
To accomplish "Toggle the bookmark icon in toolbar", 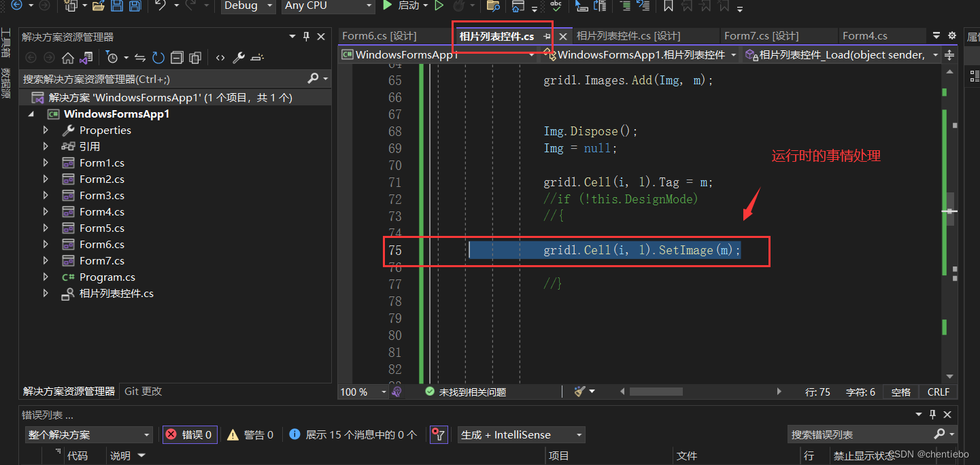I will coord(669,5).
